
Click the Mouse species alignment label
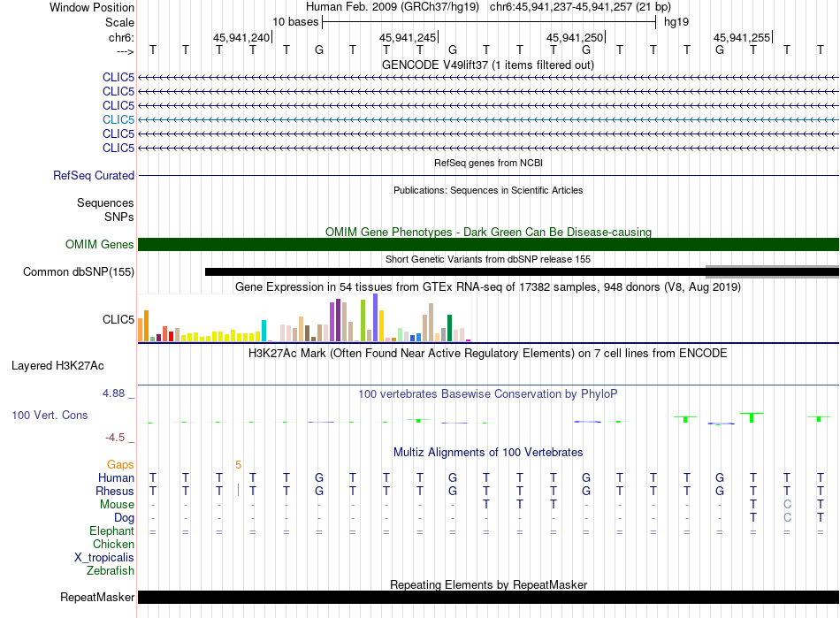pos(117,505)
